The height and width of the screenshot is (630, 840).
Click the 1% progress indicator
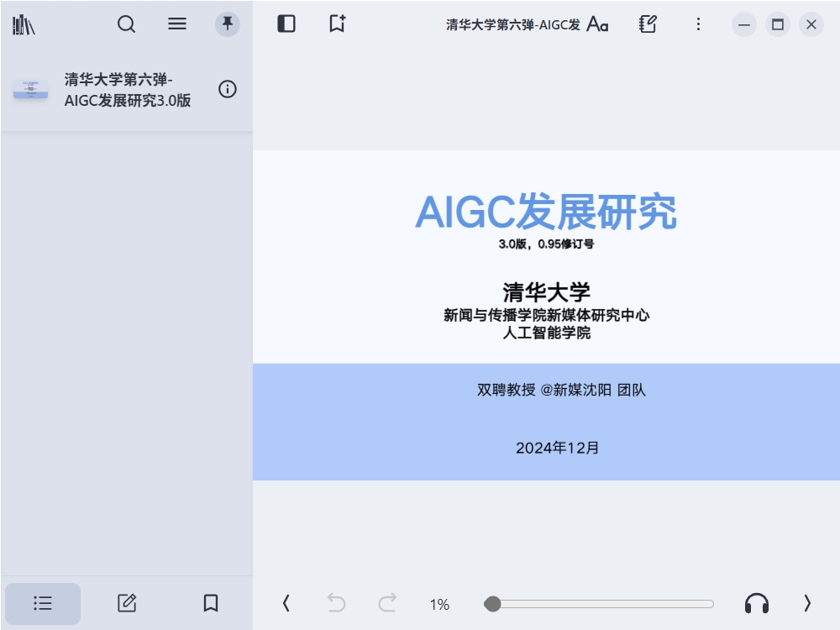pyautogui.click(x=439, y=605)
